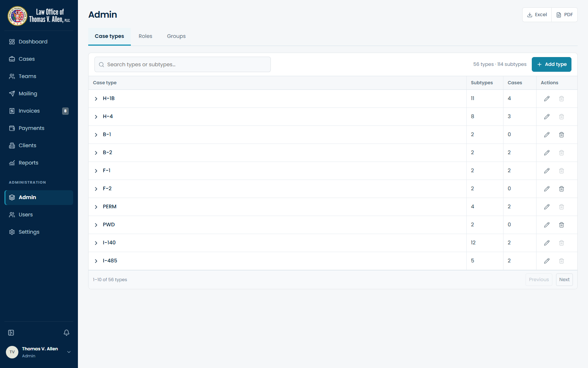The width and height of the screenshot is (588, 368).
Task: Open the Invoices page
Action: (39, 111)
